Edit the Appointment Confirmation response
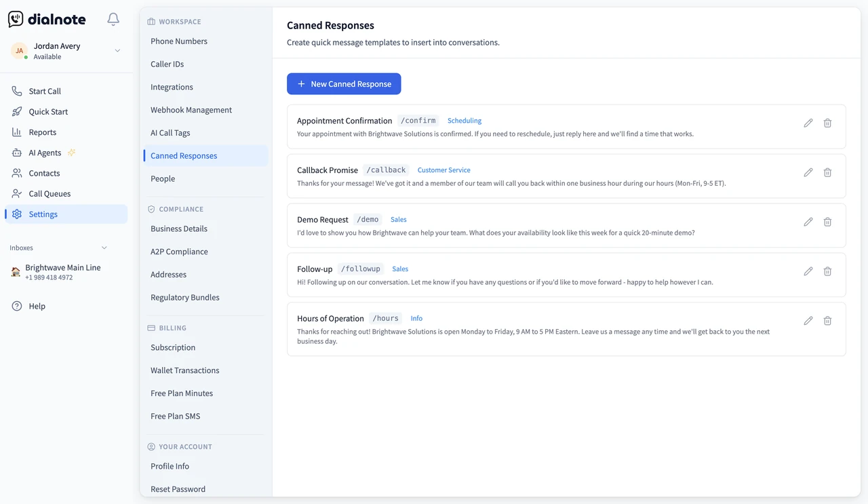Screen dimensions: 868x504 coord(808,123)
